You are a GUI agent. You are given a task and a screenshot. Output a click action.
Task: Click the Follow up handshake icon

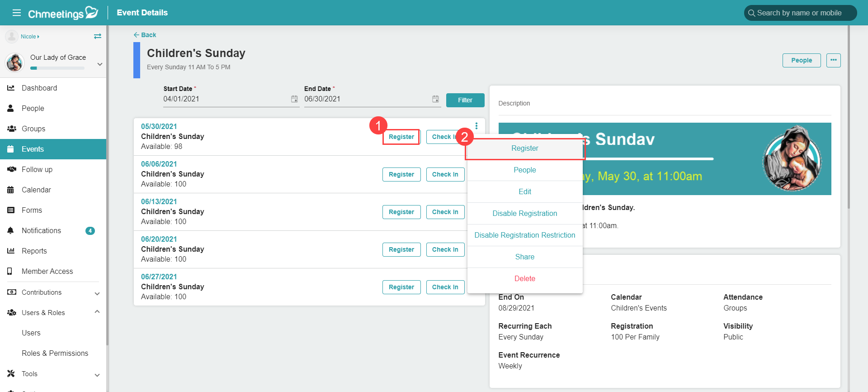11,169
